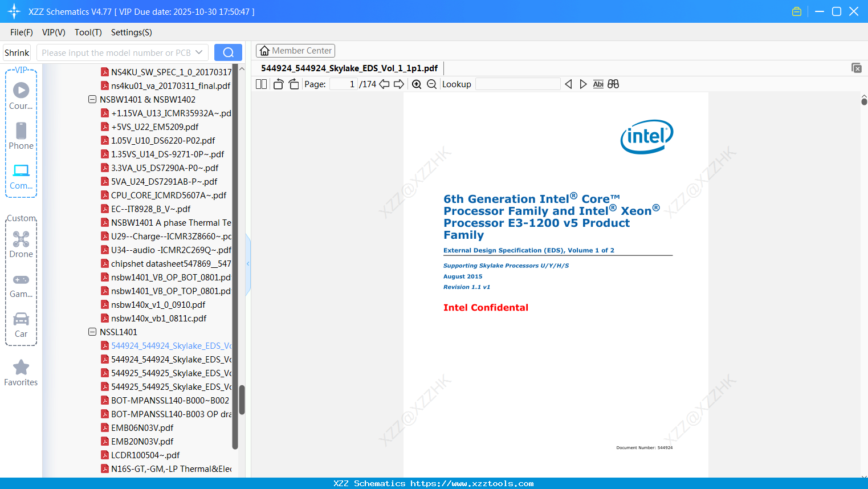Click the Lookup text field
This screenshot has width=868, height=489.
(x=518, y=84)
